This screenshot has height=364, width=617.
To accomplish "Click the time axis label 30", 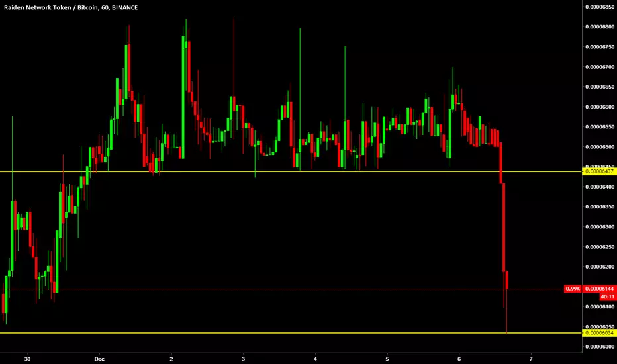I will [27, 359].
